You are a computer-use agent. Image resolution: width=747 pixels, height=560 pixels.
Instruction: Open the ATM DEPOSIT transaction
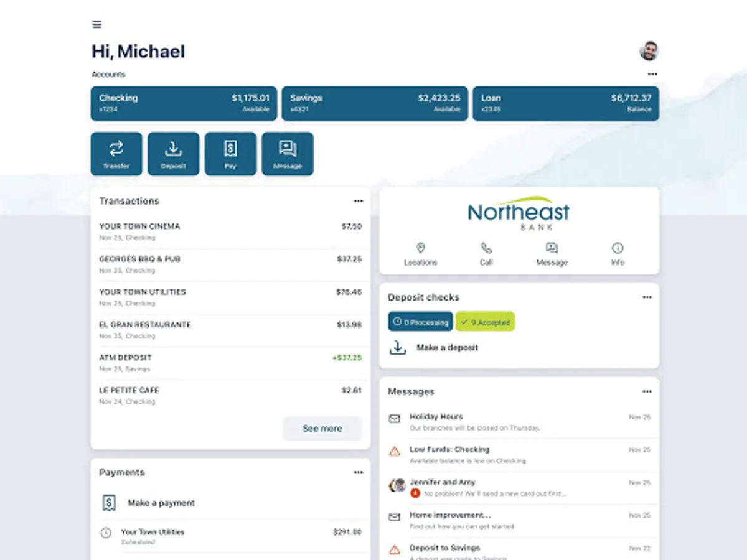(230, 363)
